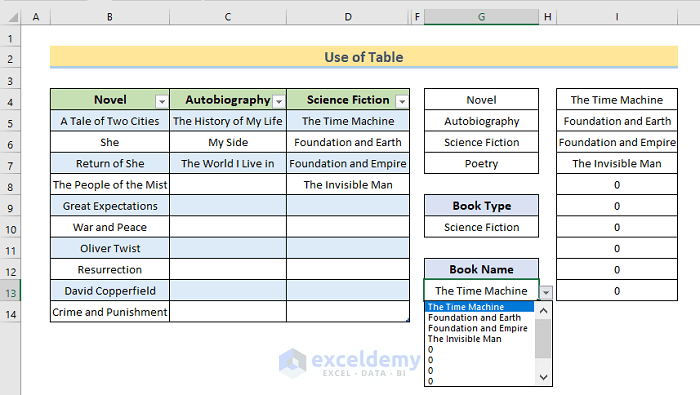Click the Science Fiction table header cell
Image resolution: width=700 pixels, height=395 pixels.
348,100
